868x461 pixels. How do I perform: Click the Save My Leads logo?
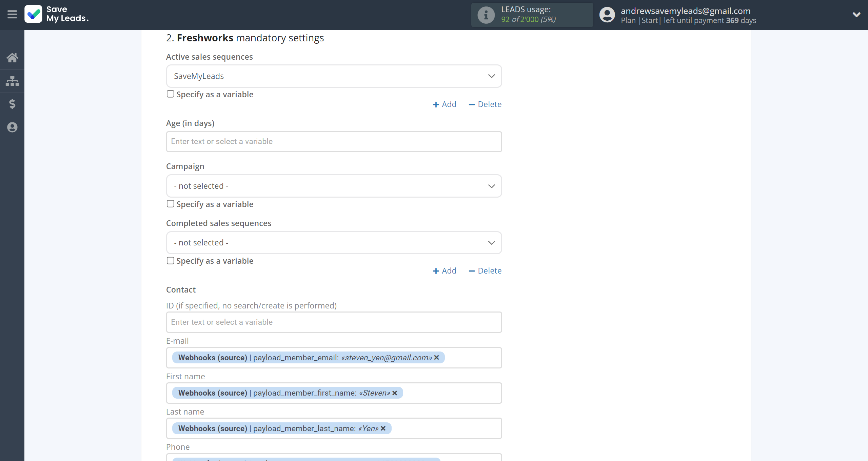tap(57, 14)
